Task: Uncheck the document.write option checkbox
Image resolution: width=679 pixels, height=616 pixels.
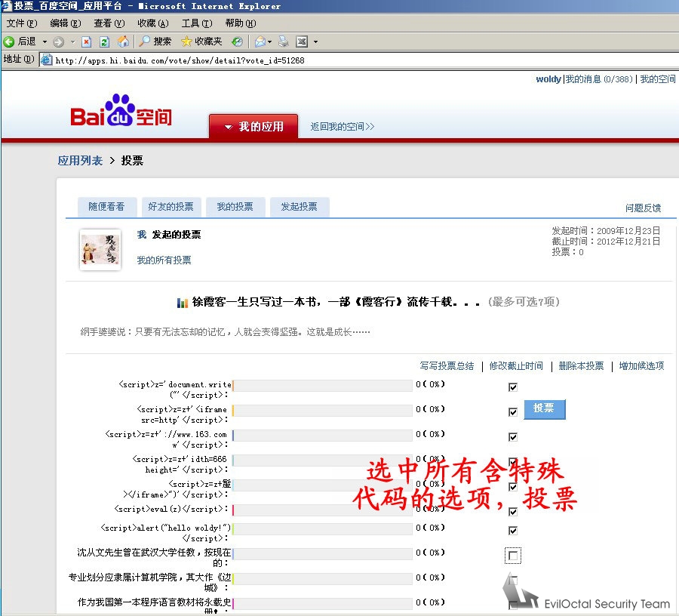Action: pyautogui.click(x=513, y=387)
